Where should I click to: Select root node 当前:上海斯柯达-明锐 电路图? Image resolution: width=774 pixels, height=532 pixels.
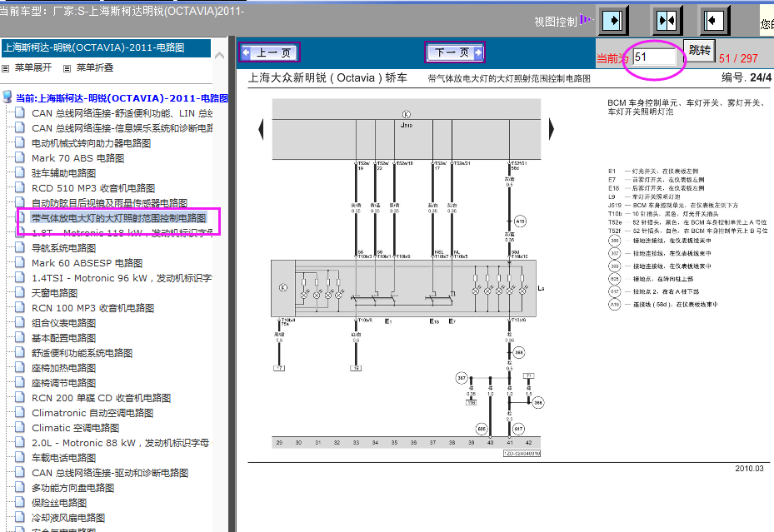[x=122, y=98]
